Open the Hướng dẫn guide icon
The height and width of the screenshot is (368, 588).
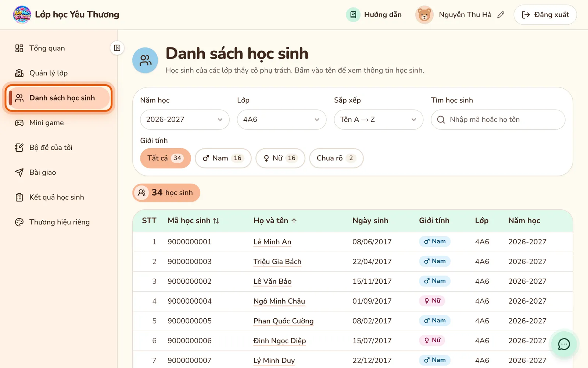(x=353, y=15)
